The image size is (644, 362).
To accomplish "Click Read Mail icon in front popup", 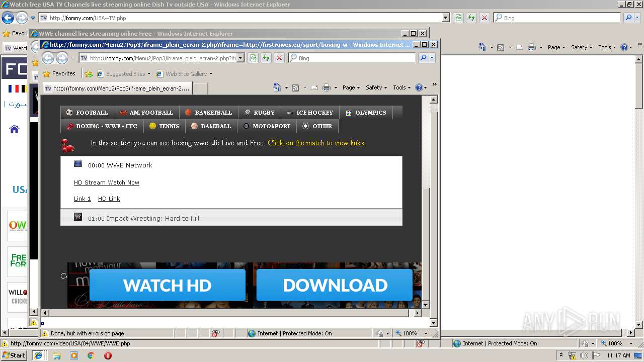I will (x=314, y=87).
